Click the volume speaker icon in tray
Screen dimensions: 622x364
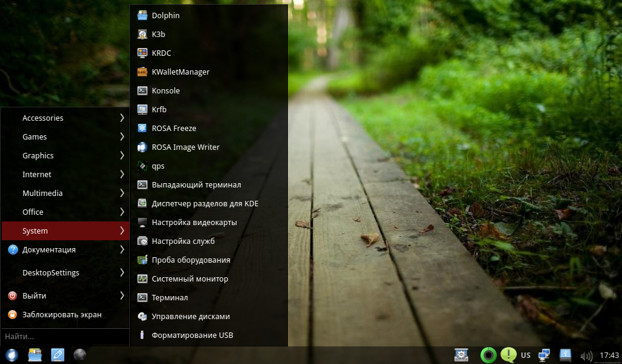[x=586, y=356]
